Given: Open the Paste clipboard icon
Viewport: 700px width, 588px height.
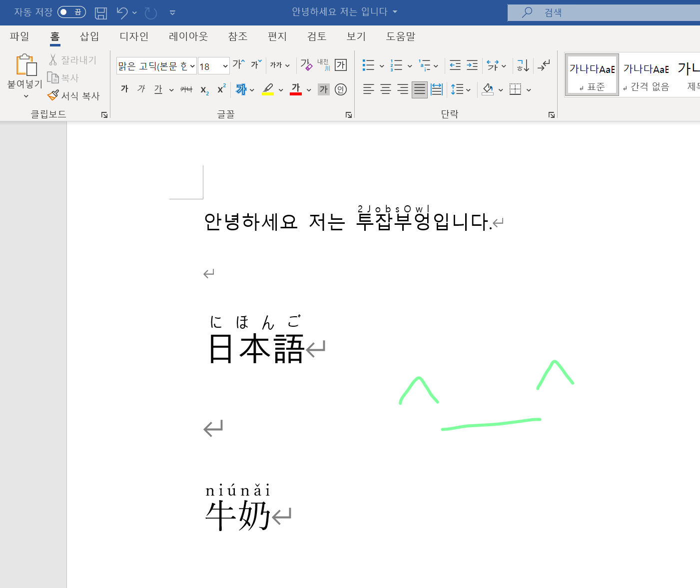Looking at the screenshot, I should click(26, 65).
